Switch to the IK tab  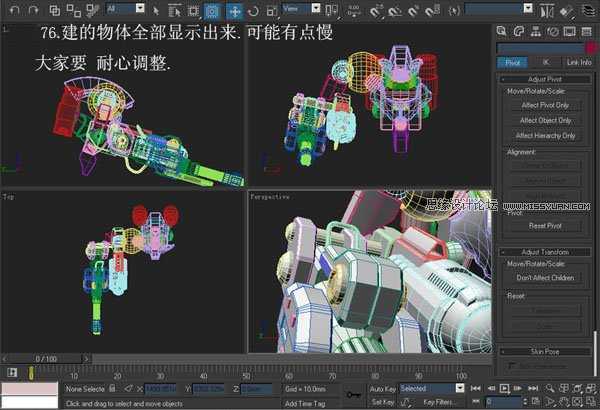pos(546,62)
